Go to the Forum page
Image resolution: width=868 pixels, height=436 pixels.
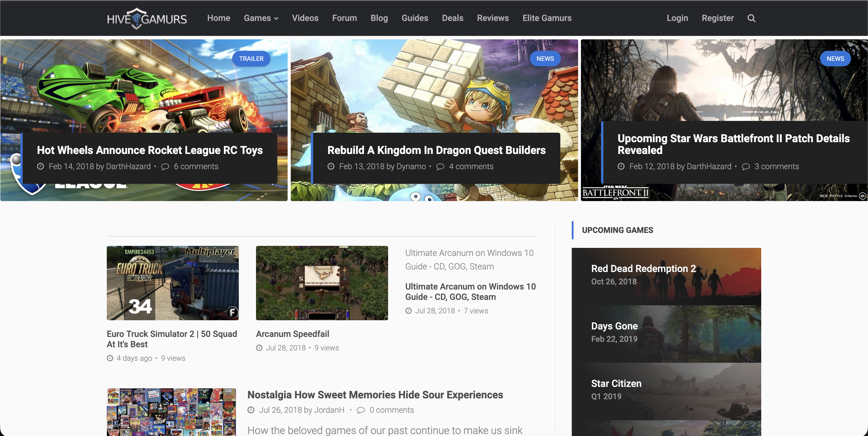click(x=344, y=18)
